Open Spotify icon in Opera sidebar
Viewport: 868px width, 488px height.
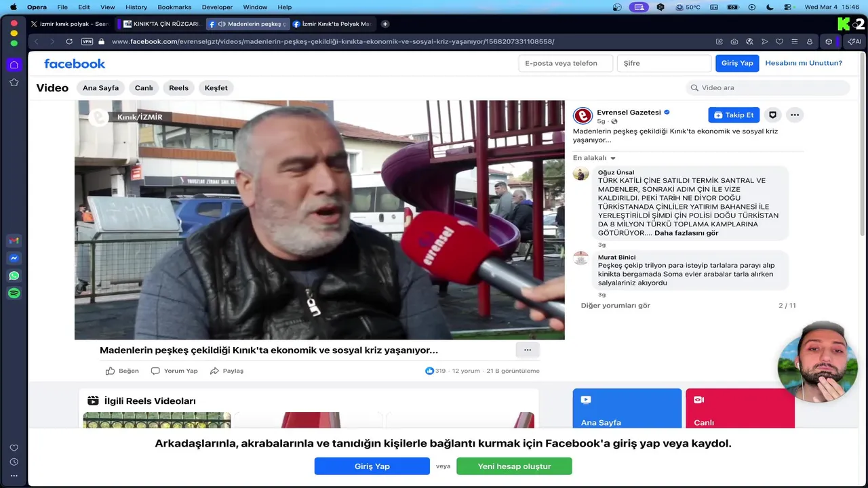click(14, 293)
